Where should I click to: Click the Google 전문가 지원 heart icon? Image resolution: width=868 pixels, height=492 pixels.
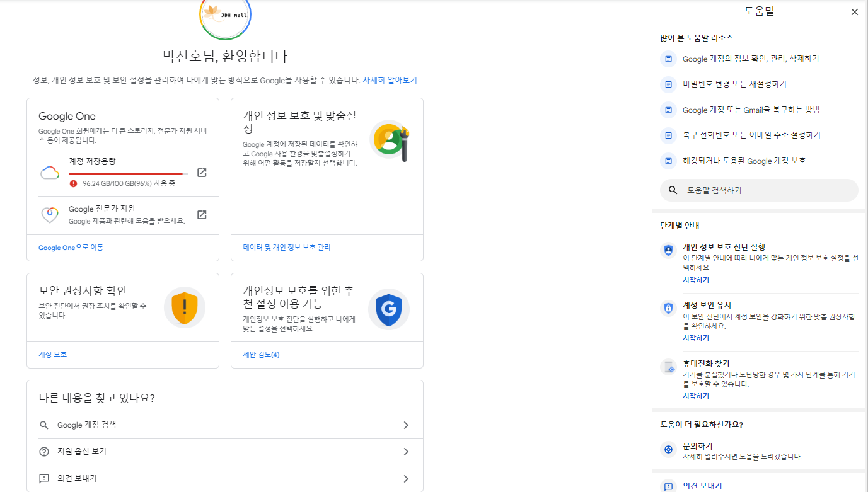50,215
